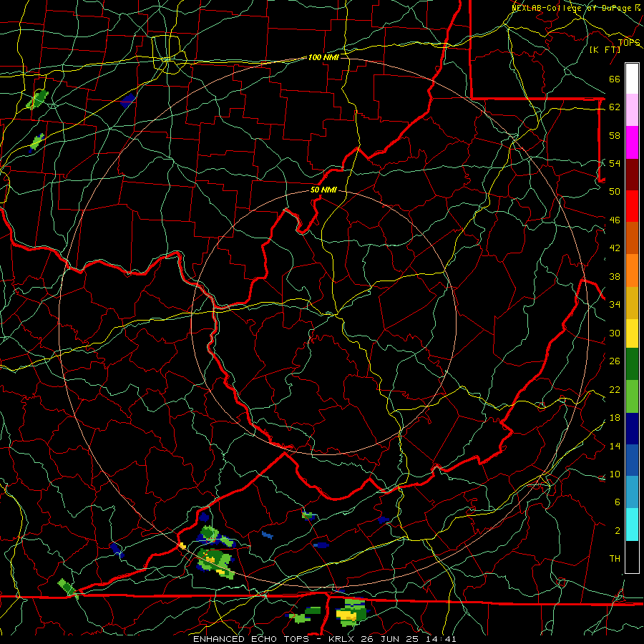Click the legend value '26'
Screen dimensions: 644x644
(615, 361)
